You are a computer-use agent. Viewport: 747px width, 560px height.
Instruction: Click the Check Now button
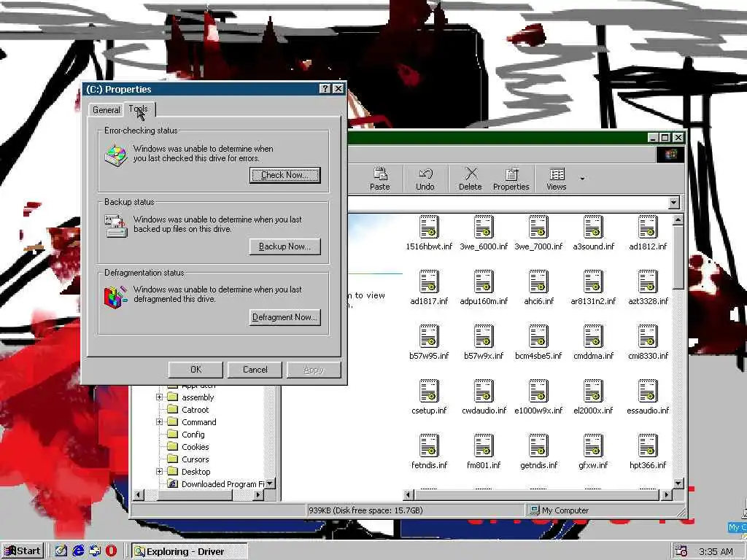[285, 175]
